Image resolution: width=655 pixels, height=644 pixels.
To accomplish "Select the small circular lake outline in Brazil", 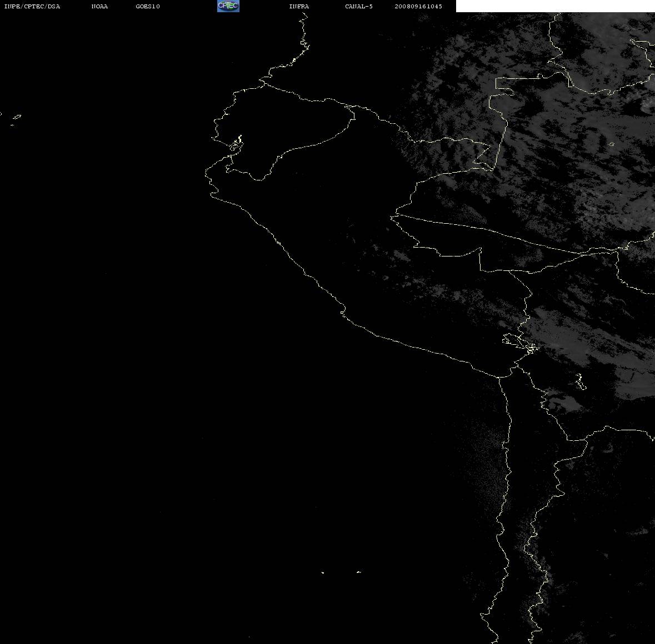I will (612, 144).
